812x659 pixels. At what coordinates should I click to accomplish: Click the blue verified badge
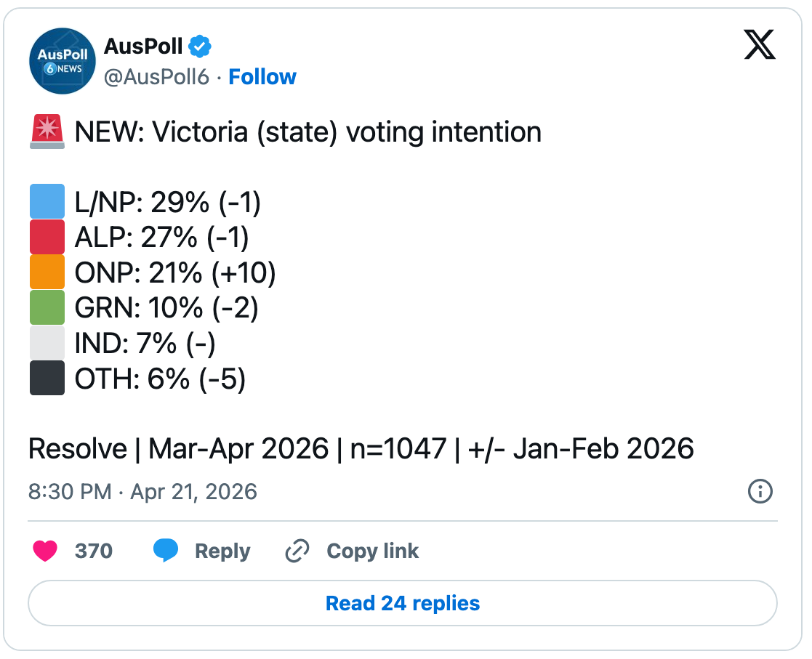pyautogui.click(x=200, y=47)
